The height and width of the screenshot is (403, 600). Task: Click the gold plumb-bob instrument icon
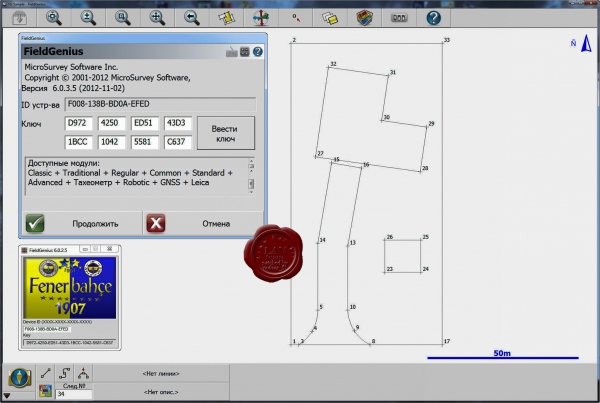(x=19, y=377)
